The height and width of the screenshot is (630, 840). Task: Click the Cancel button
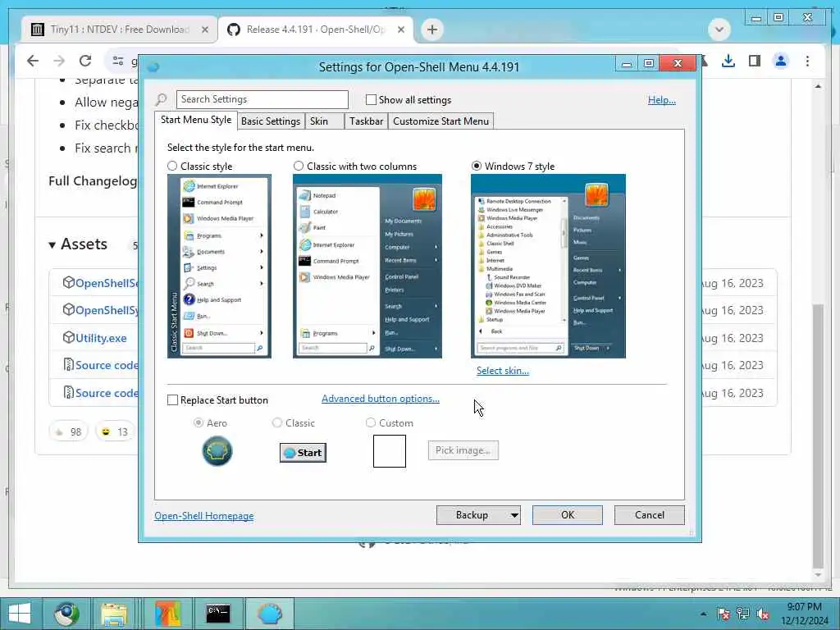650,515
